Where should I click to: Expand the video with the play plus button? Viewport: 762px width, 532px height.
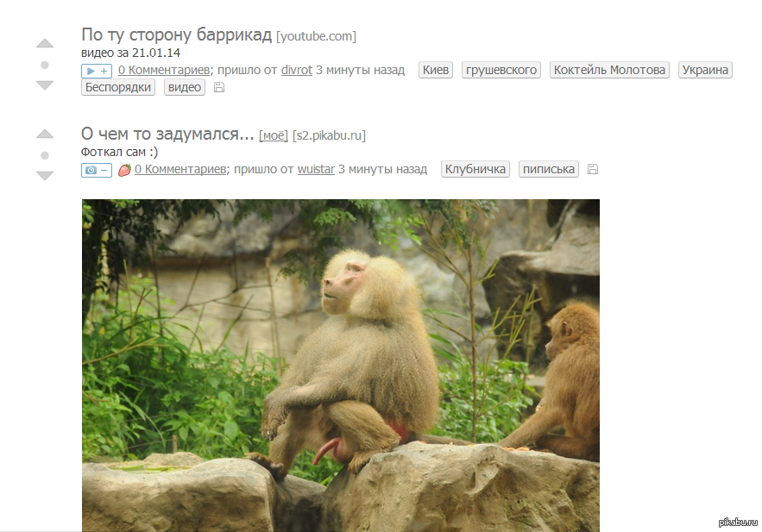tap(97, 71)
